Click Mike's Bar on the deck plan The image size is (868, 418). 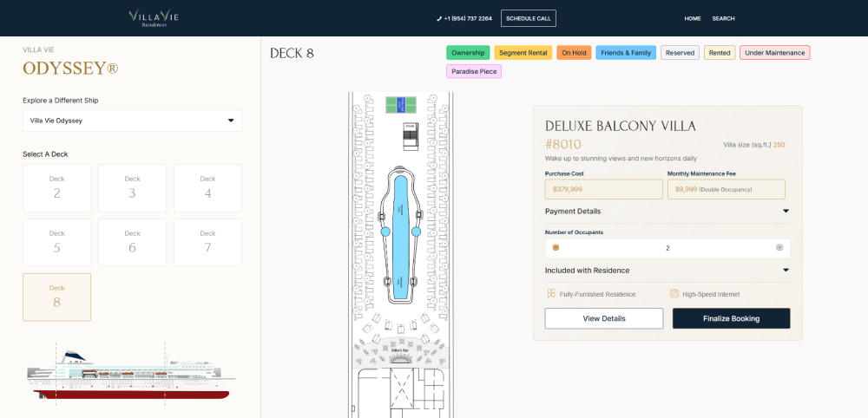[400, 354]
